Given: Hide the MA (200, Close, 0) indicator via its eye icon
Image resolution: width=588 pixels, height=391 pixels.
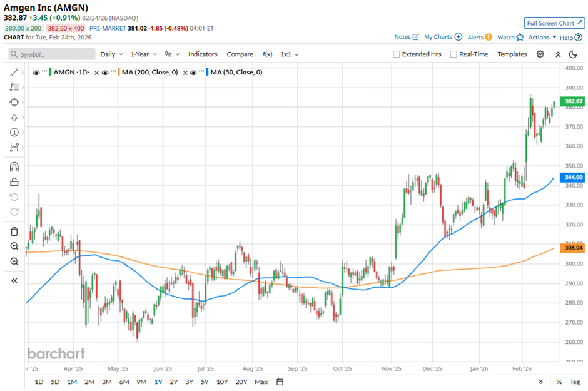Looking at the screenshot, I should point(105,73).
